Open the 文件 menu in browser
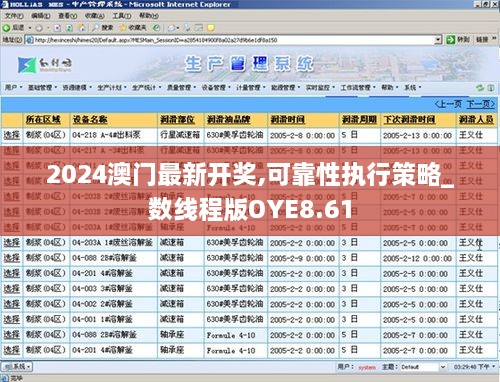Image resolution: width=500 pixels, height=382 pixels. click(x=14, y=16)
